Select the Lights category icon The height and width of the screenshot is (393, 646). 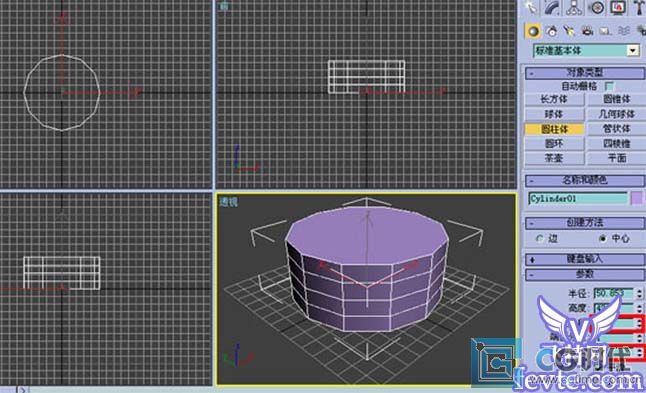coord(569,31)
